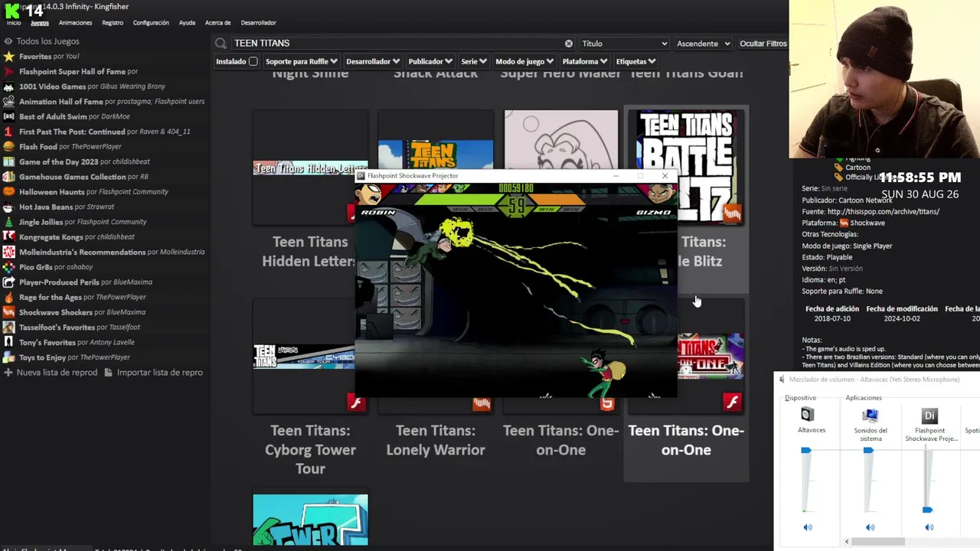Click the magnifying glass search icon
980x551 pixels.
220,44
